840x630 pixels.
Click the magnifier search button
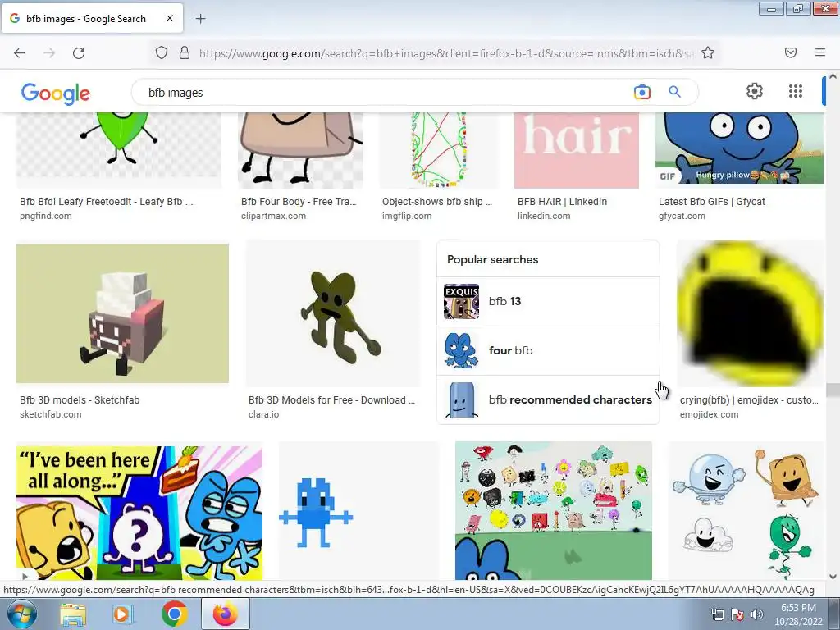pyautogui.click(x=675, y=92)
